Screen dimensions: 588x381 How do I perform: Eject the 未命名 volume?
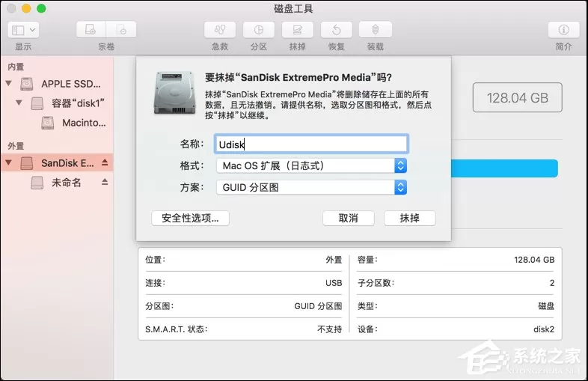click(x=105, y=182)
